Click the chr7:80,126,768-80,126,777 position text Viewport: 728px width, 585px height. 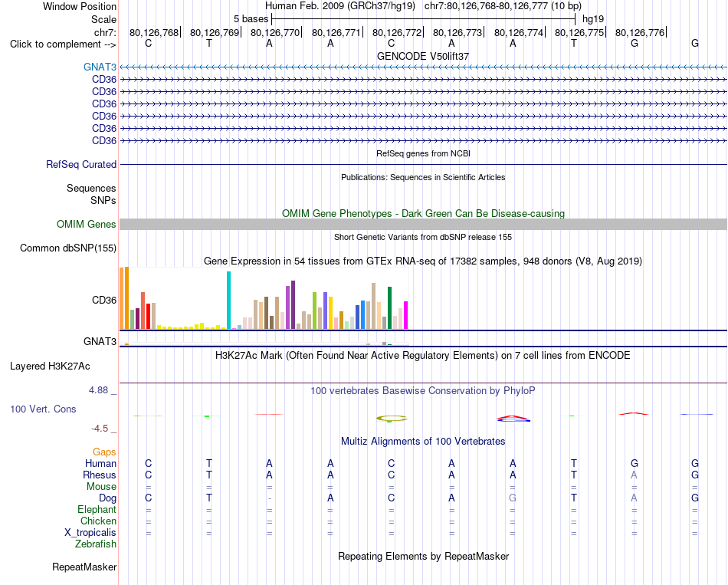(x=503, y=6)
